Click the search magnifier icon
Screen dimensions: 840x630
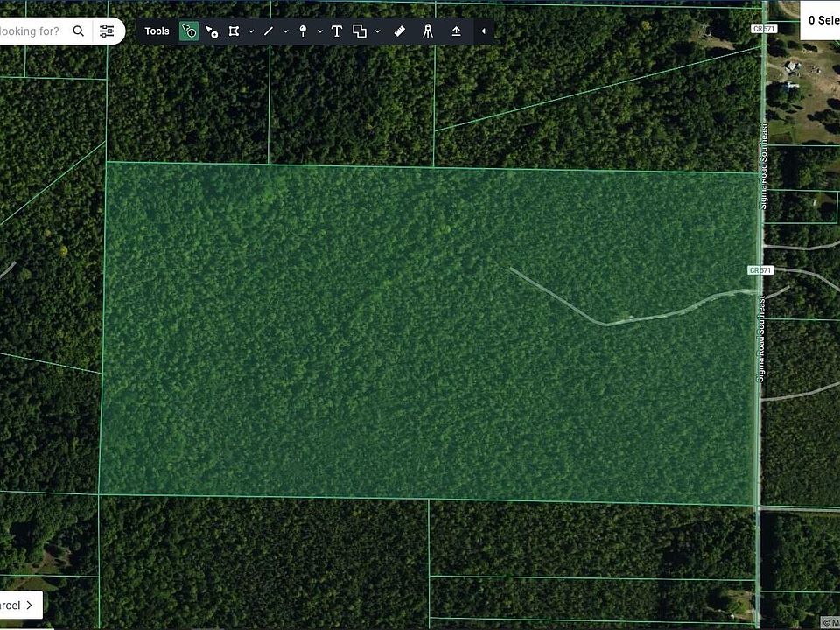click(x=79, y=31)
